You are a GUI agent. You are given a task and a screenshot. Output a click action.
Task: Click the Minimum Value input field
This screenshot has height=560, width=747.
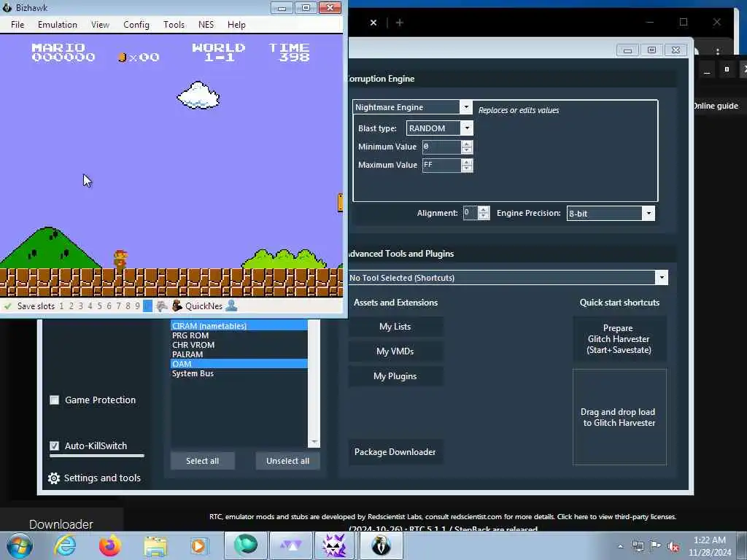pyautogui.click(x=441, y=147)
